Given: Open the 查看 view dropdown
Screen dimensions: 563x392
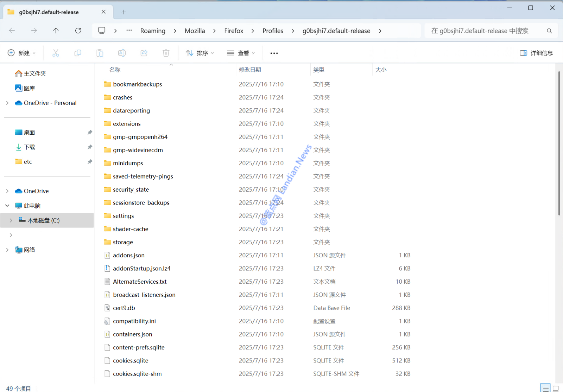Looking at the screenshot, I should pos(241,53).
